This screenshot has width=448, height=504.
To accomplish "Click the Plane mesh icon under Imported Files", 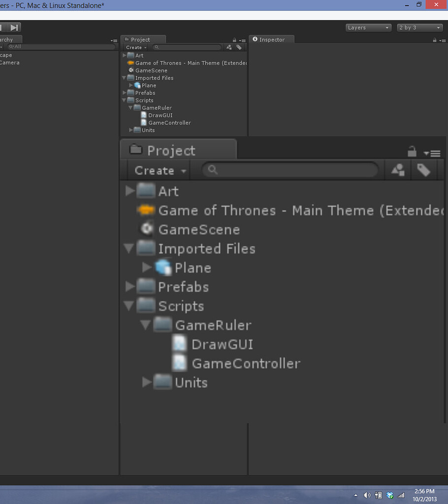I will 137,85.
